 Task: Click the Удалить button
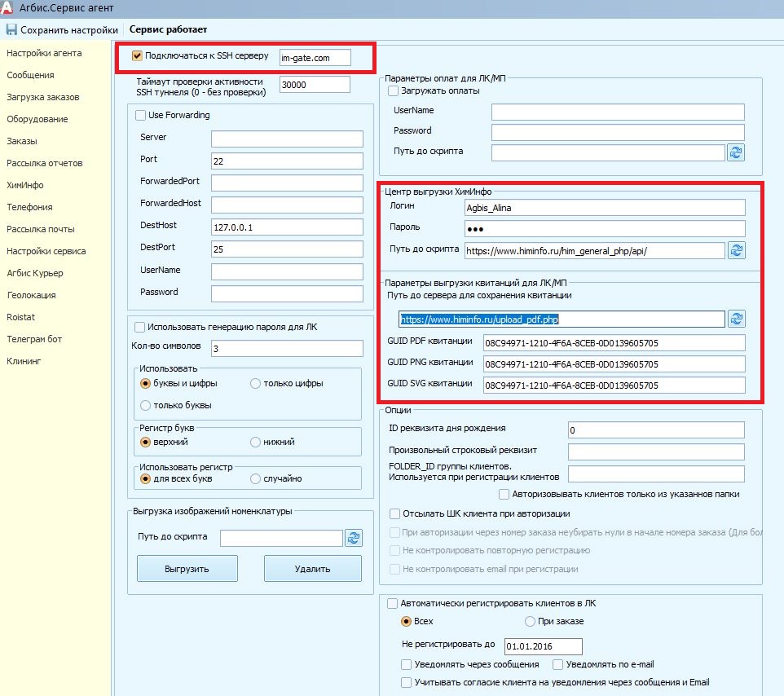[312, 569]
